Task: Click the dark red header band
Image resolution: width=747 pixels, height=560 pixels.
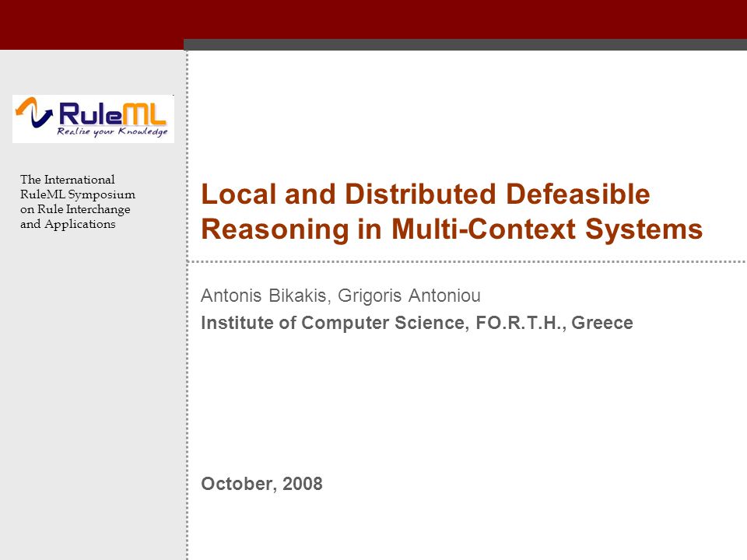Action: (373, 19)
